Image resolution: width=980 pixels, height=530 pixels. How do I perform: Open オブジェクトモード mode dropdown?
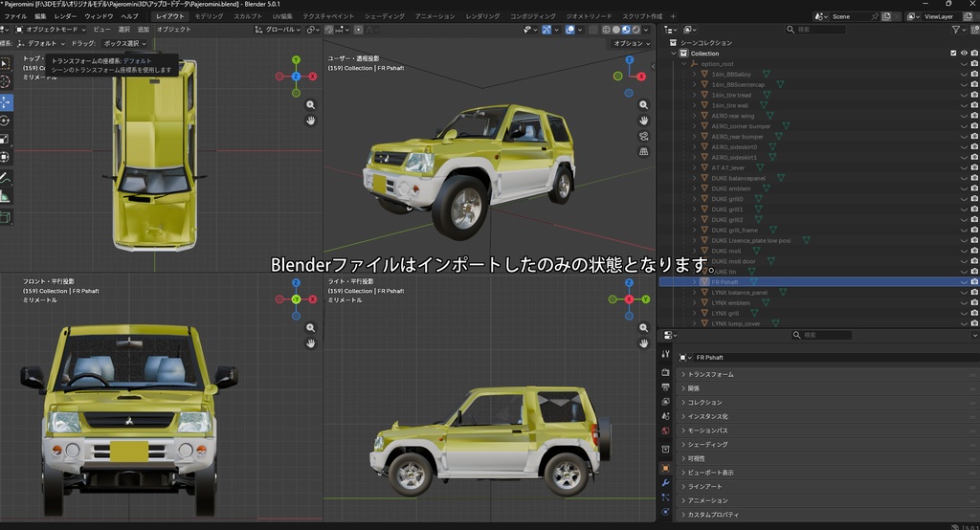click(x=51, y=30)
